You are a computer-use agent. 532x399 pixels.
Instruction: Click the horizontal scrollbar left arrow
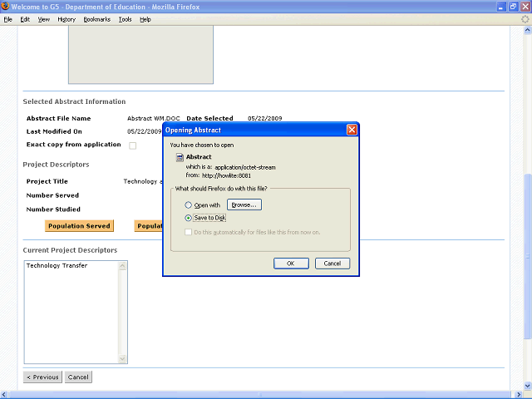(x=3, y=395)
